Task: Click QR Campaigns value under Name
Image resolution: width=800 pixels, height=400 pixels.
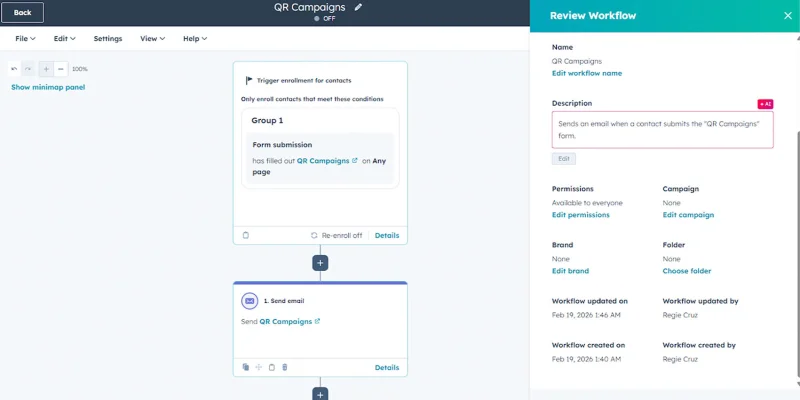Action: coord(577,61)
